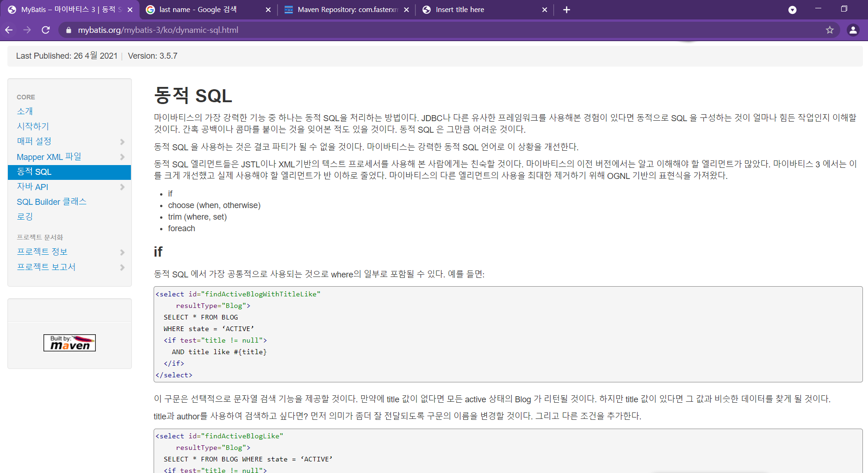
Task: Reload the current MyBatis page
Action: [x=45, y=30]
